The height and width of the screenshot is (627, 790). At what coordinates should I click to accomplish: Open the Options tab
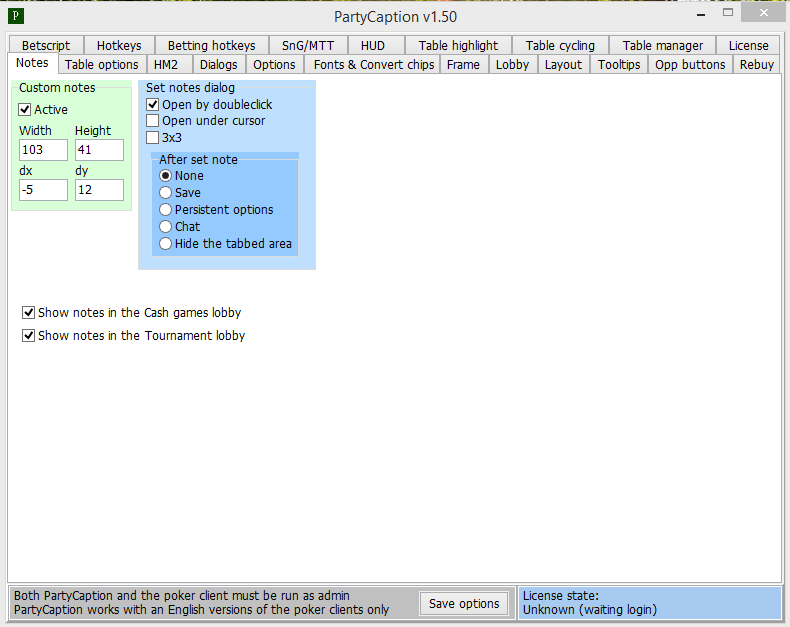[x=274, y=65]
